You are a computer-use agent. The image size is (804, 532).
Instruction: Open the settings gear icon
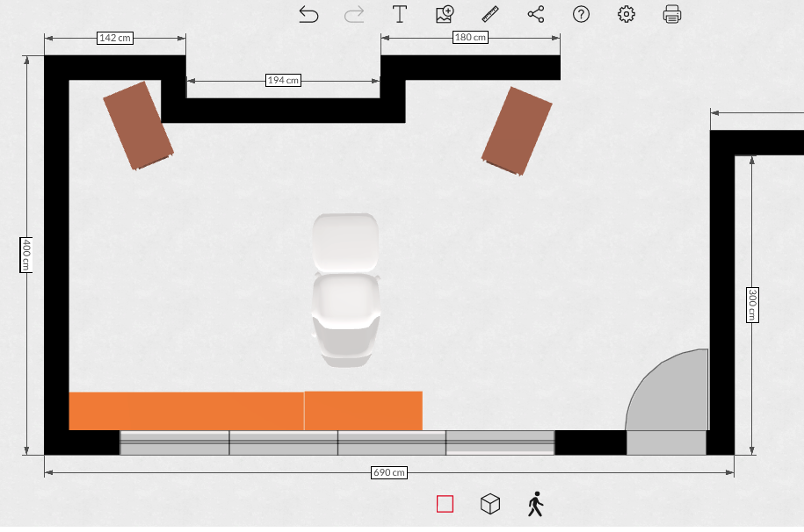tap(627, 14)
